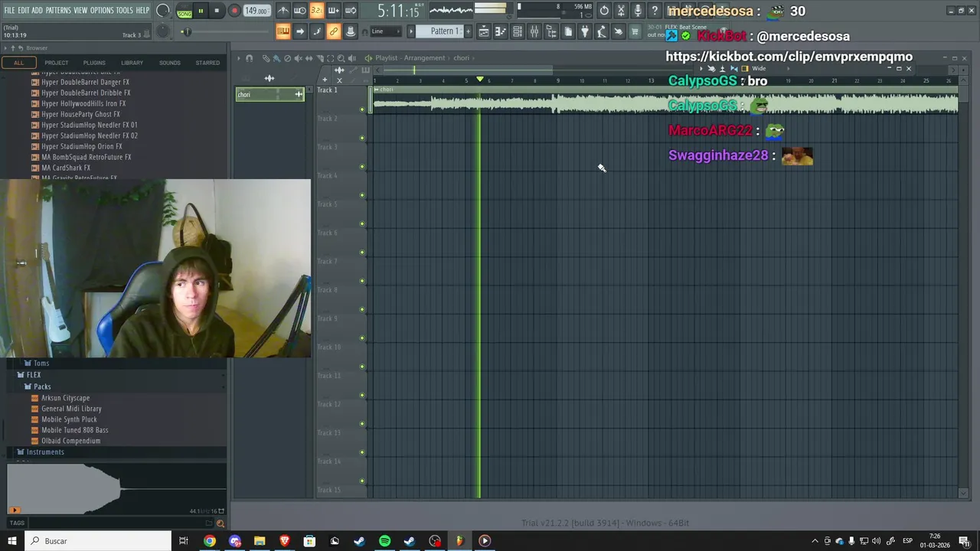Open the Line snap dropdown
Viewport: 980px width, 551px height.
point(386,31)
